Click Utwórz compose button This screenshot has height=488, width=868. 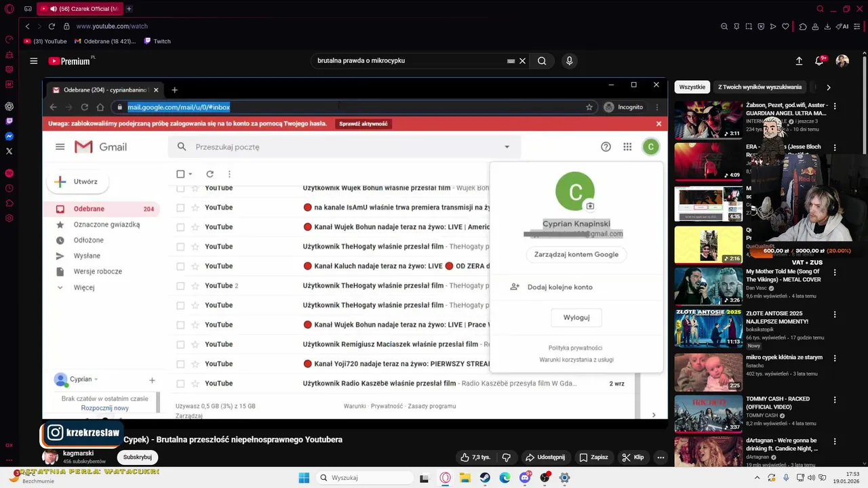click(x=78, y=182)
